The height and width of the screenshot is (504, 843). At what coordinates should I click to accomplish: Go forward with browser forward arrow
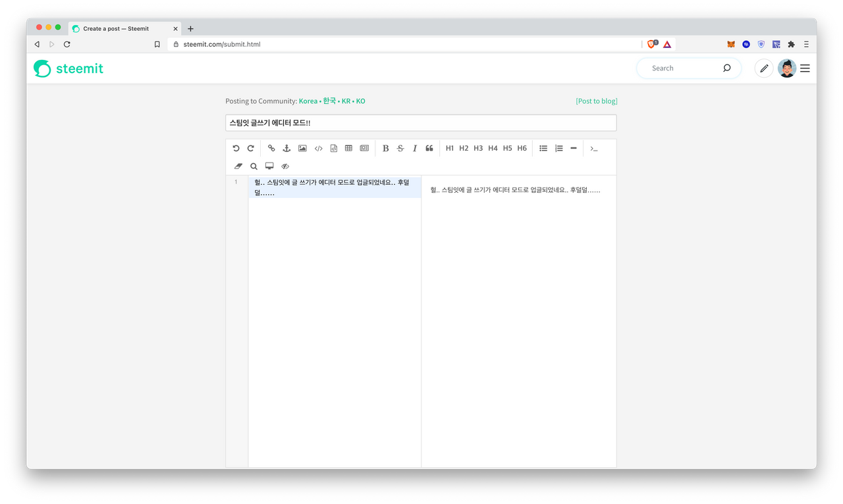tap(52, 44)
